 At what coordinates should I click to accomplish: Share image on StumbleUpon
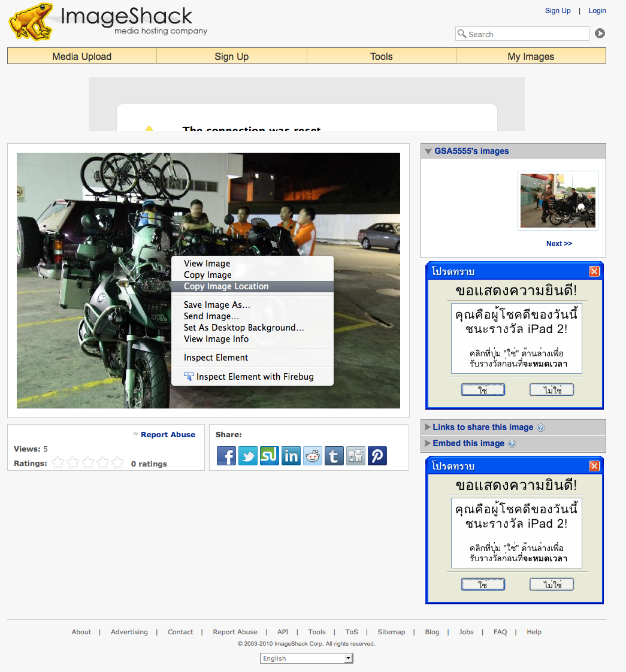269,456
